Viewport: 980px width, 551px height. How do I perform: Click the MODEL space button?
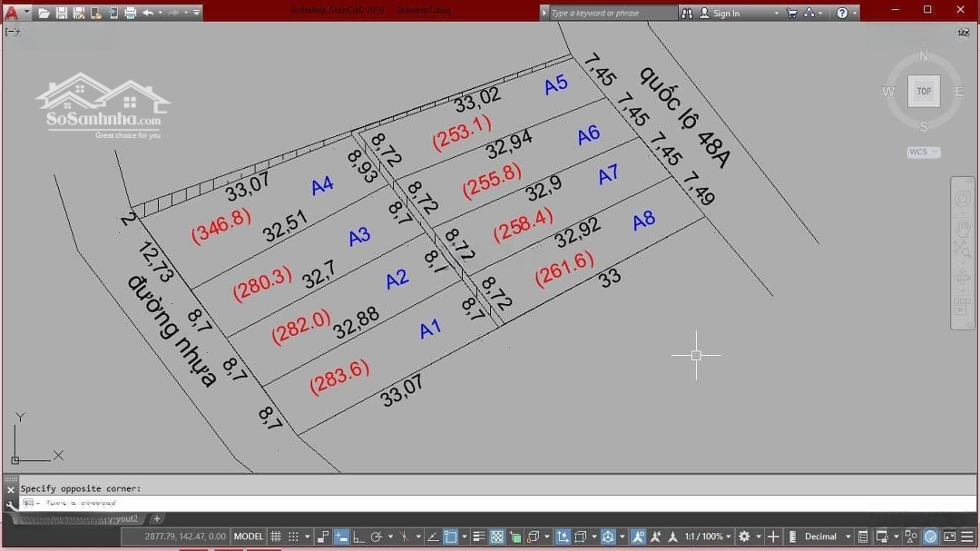click(248, 536)
